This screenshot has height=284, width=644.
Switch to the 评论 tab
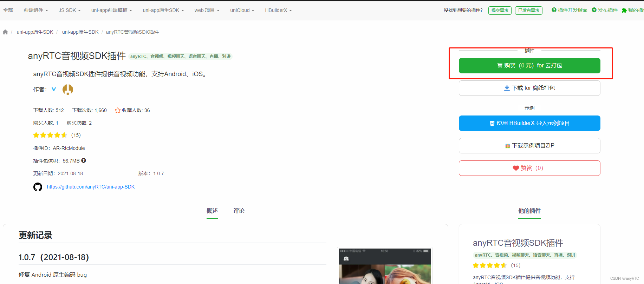click(239, 211)
